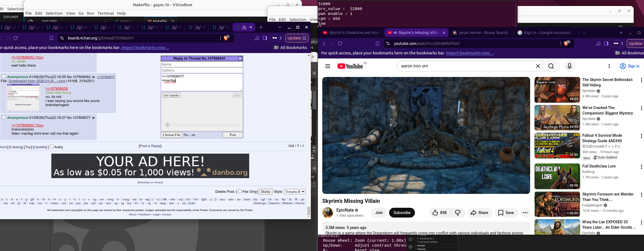Open post menu arrow for No.107808077
Viewport: 644px width, 251px height.
(94, 118)
